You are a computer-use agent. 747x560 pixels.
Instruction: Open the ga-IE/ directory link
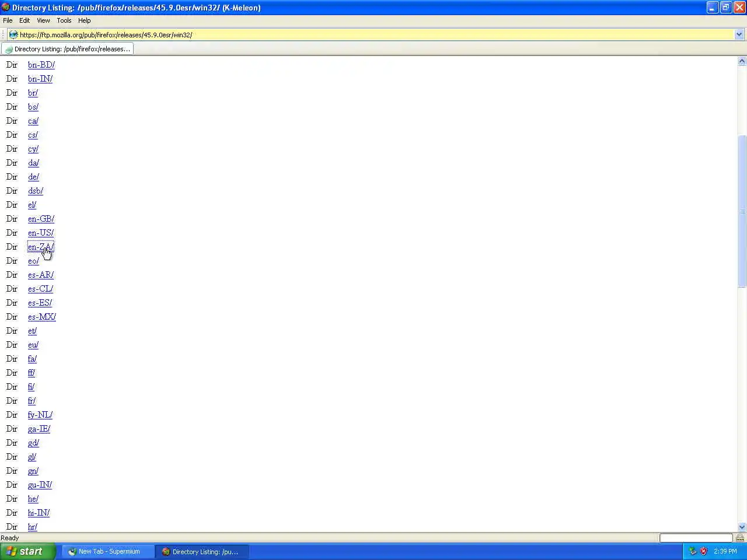[x=39, y=429]
